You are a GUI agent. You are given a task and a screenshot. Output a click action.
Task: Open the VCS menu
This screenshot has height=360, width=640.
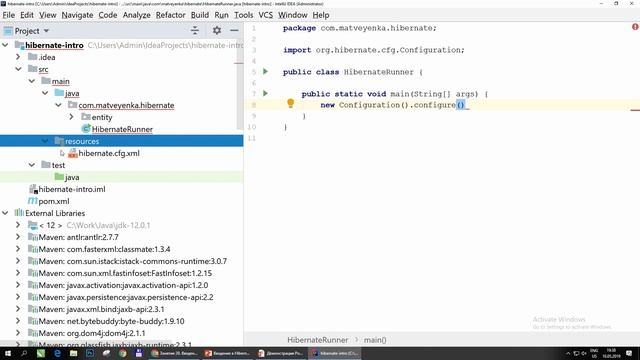pos(266,15)
